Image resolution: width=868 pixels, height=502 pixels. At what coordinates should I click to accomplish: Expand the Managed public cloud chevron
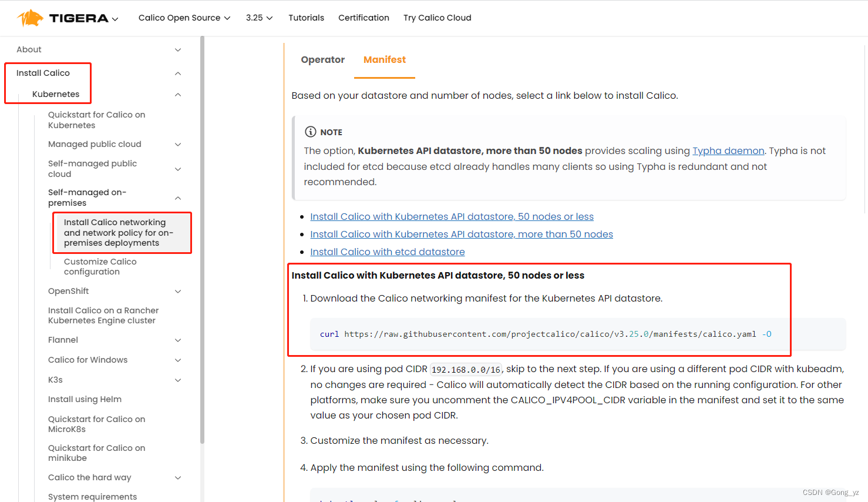click(178, 145)
